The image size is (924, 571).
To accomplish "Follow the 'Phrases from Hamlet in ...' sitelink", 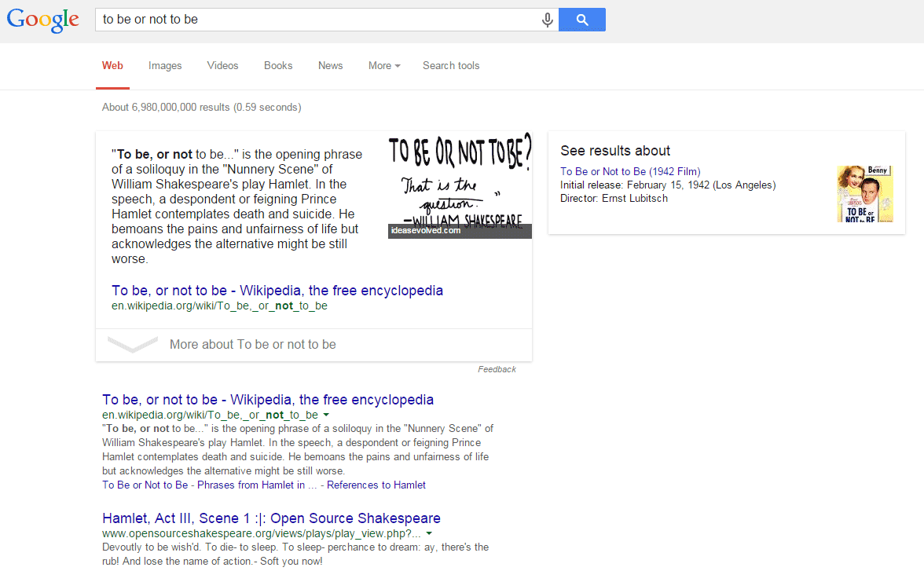I will click(x=257, y=485).
